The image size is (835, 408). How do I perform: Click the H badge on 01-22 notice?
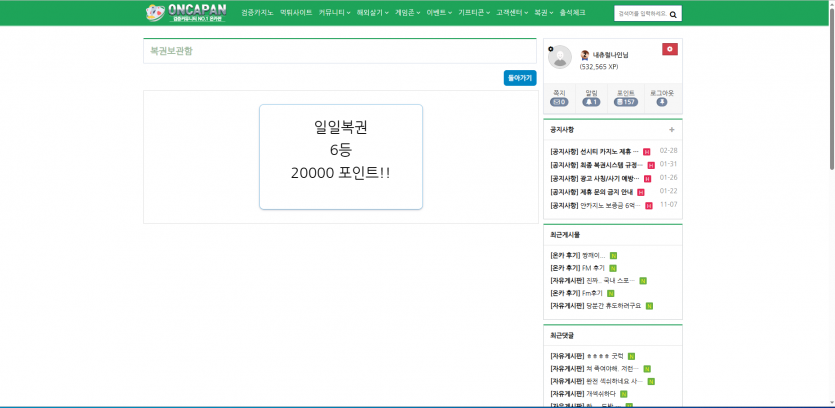[641, 192]
